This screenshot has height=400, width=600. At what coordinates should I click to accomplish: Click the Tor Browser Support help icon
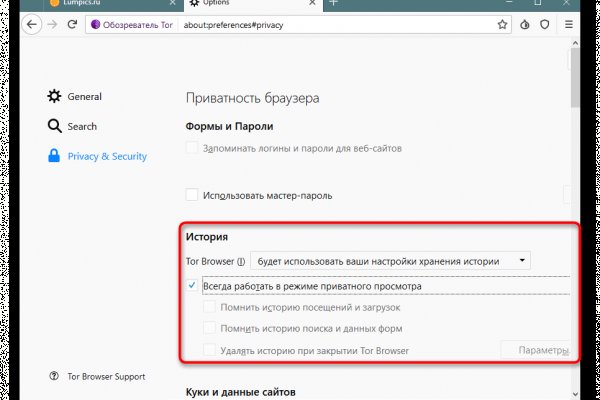(54, 377)
